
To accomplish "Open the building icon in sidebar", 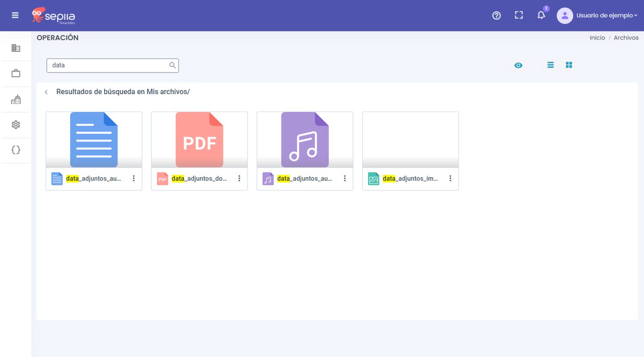I will click(x=16, y=48).
